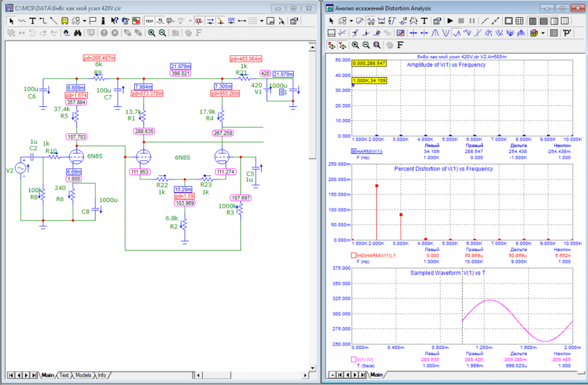
Task: Zoom in on the schematic with magnifier plus
Action: click(151, 33)
